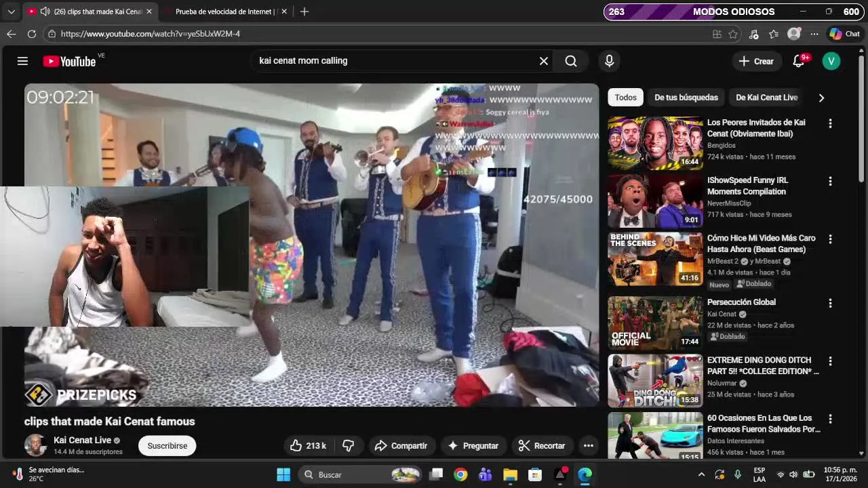
Task: Click the Crear button
Action: pos(756,61)
